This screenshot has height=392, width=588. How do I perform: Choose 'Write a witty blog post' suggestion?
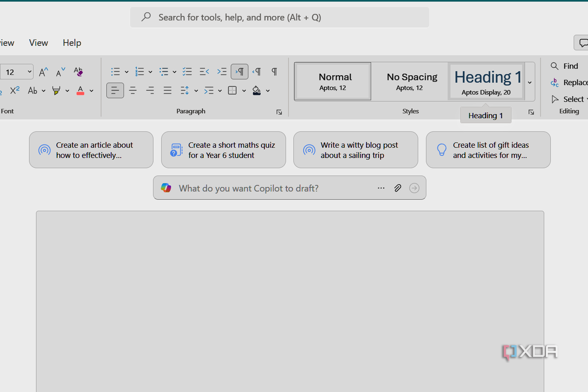coord(356,150)
